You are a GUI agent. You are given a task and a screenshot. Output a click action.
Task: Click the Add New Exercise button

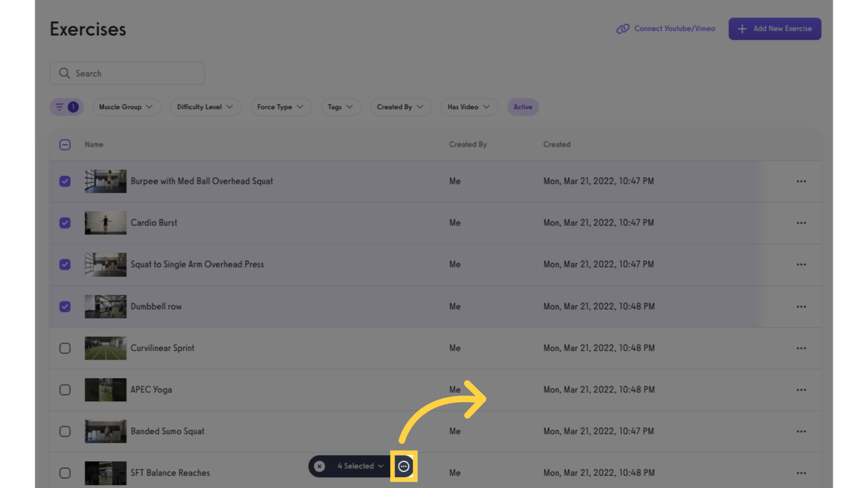pyautogui.click(x=775, y=29)
